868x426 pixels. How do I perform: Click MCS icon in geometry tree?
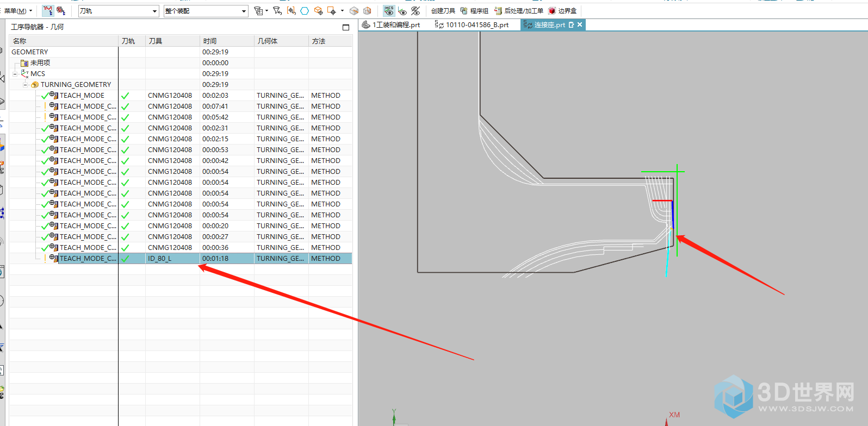24,73
